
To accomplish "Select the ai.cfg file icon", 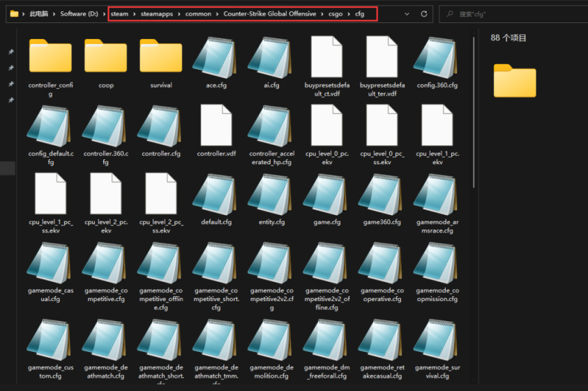I will (271, 57).
